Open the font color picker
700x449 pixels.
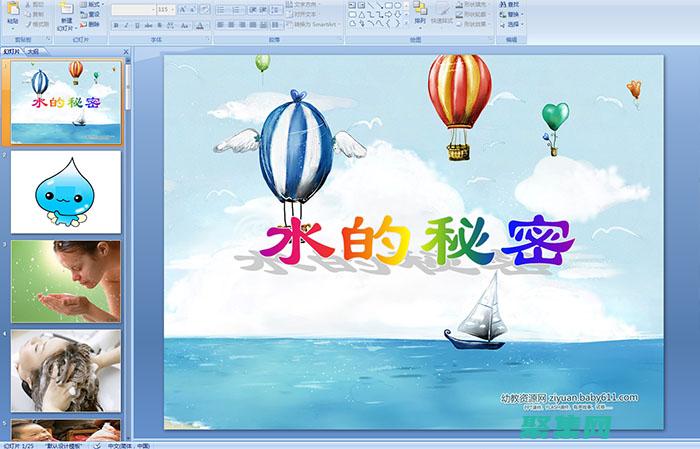[201, 24]
